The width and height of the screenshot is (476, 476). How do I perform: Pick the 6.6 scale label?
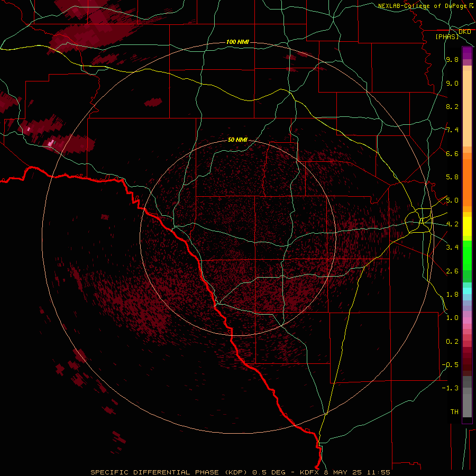[x=452, y=153]
